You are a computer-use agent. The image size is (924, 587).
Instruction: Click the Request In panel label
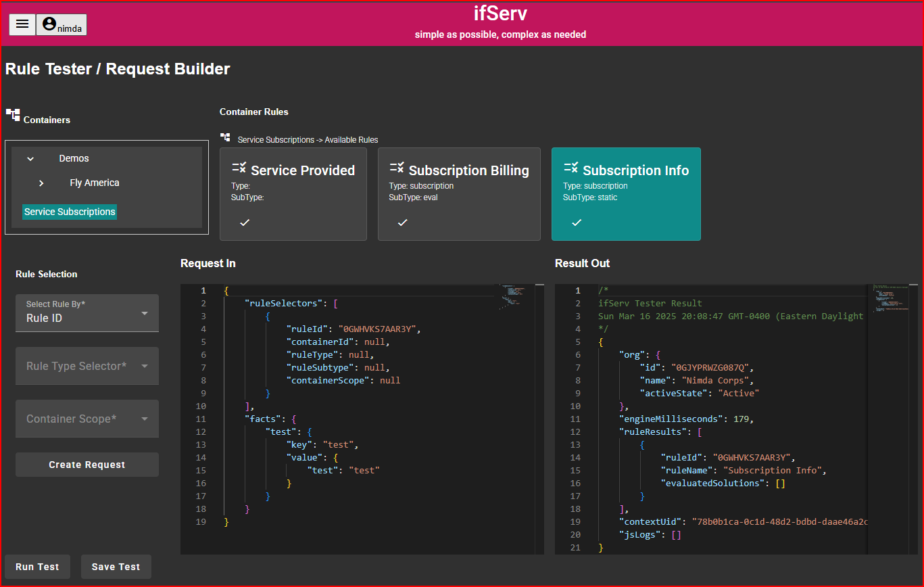click(208, 264)
